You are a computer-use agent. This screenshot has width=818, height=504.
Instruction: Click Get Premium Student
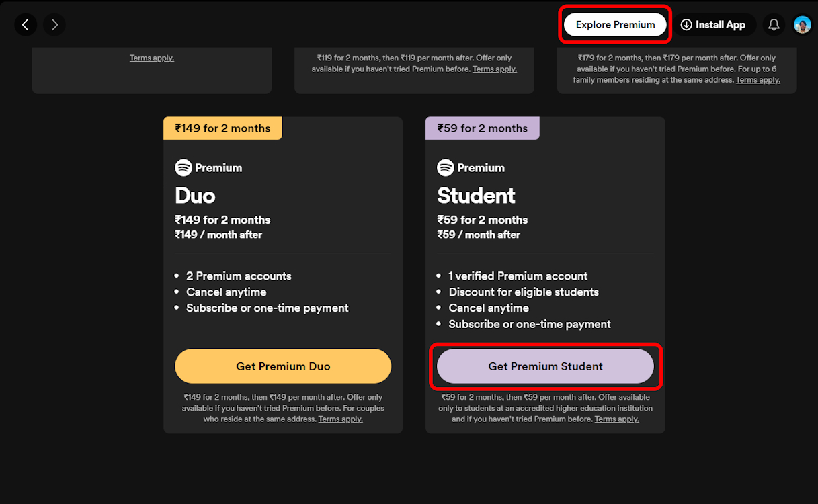pyautogui.click(x=545, y=366)
